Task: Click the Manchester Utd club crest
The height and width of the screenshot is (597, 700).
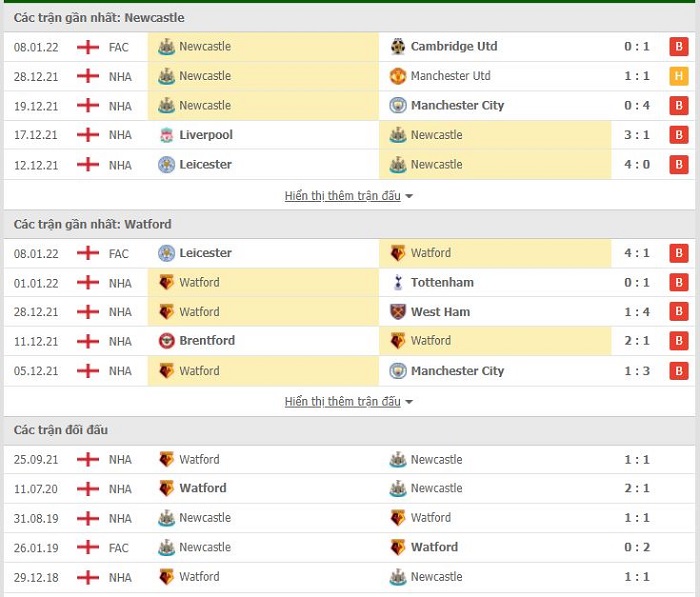Action: click(x=397, y=76)
